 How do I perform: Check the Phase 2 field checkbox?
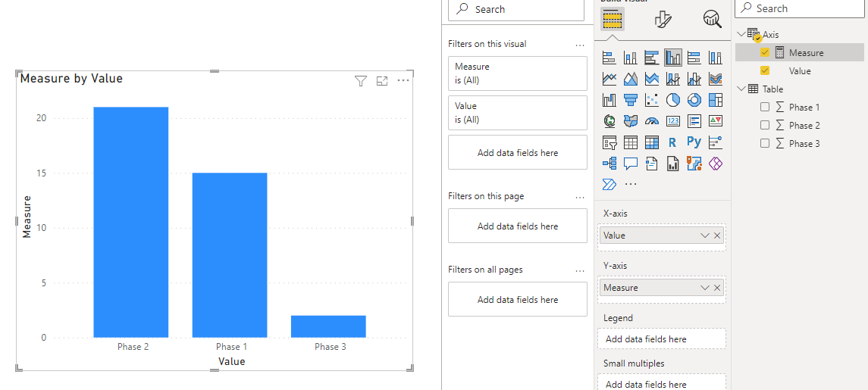pos(765,125)
